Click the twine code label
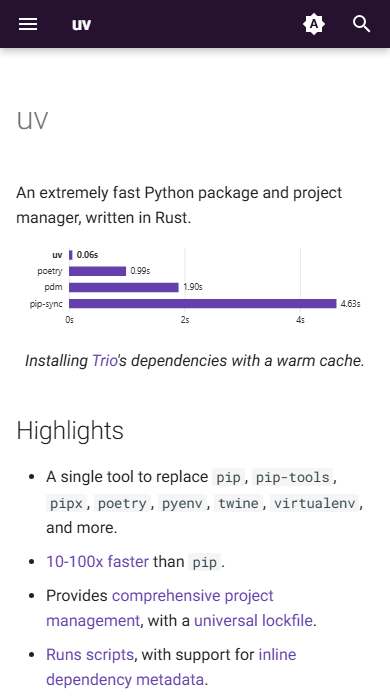Screen dimensions: 390x700 (x=238, y=503)
